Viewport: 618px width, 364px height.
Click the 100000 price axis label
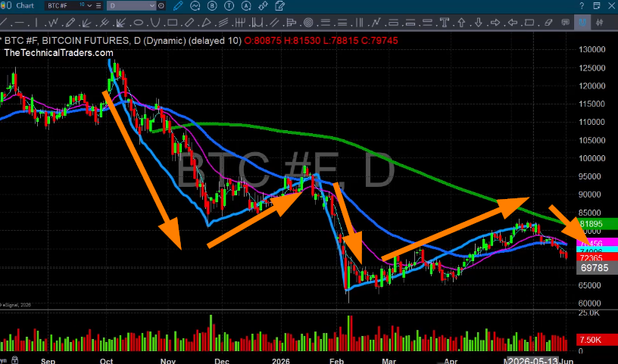click(592, 158)
